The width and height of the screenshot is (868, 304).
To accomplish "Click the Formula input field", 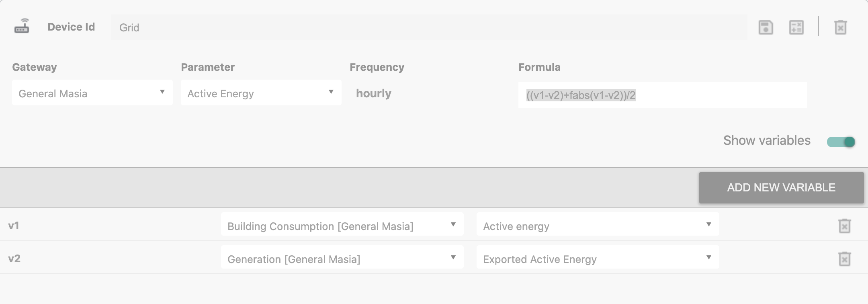I will click(662, 95).
